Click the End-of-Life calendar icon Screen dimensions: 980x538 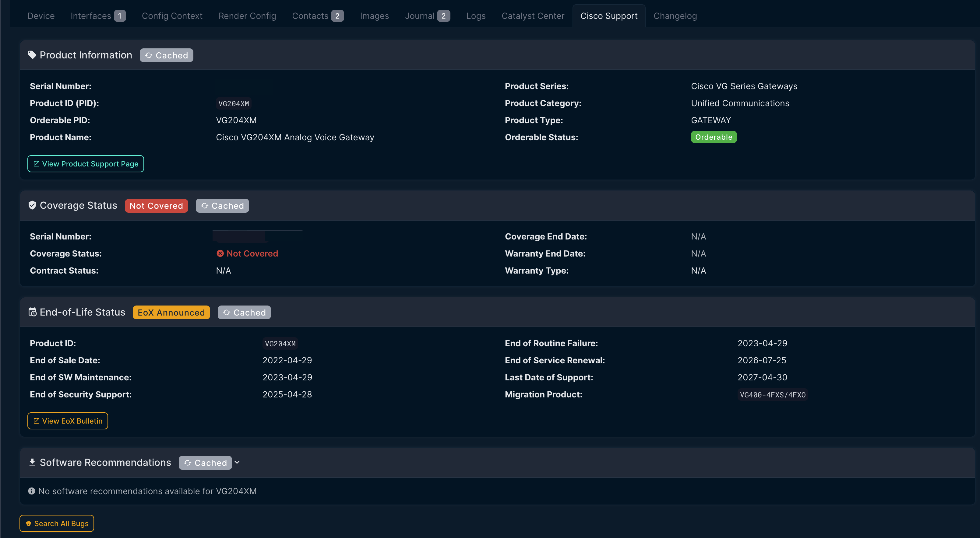click(x=32, y=312)
